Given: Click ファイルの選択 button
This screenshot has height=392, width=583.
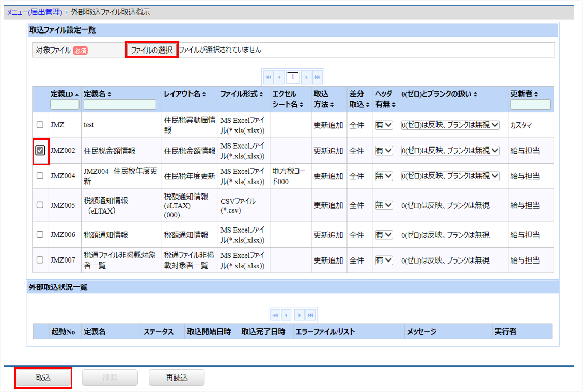Looking at the screenshot, I should [152, 50].
